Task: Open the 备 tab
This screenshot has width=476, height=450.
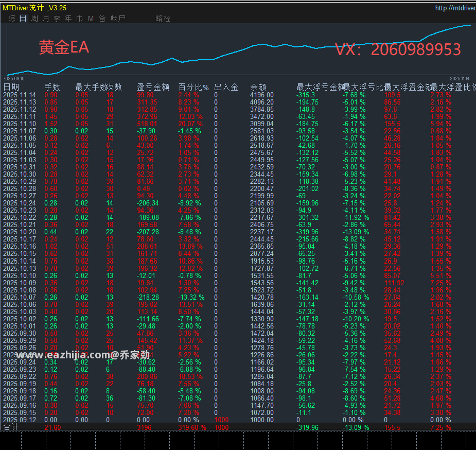Action: tap(102, 19)
